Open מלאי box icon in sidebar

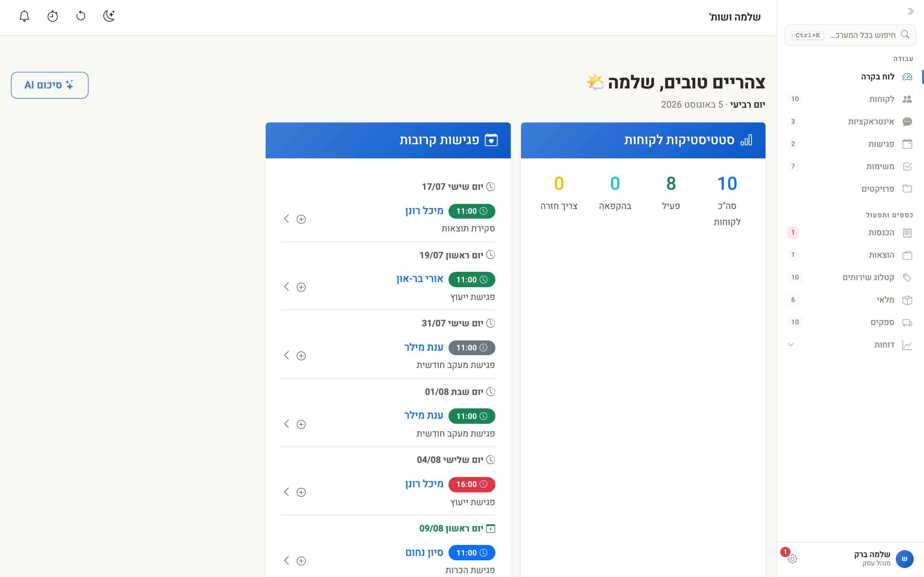[x=907, y=300]
